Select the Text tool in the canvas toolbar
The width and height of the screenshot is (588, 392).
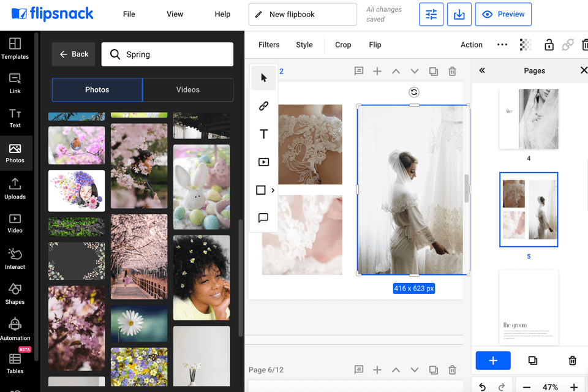tap(263, 134)
